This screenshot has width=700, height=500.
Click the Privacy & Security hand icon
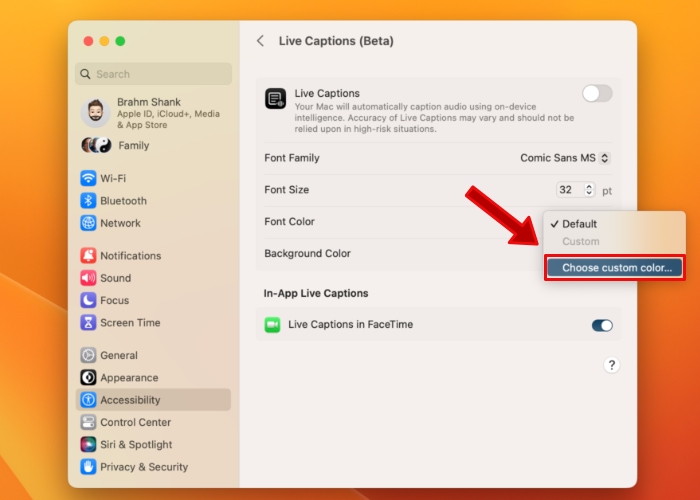89,467
